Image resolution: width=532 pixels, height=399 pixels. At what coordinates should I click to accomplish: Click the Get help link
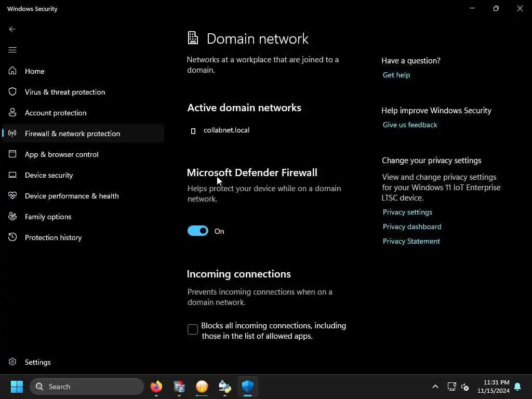pos(396,75)
